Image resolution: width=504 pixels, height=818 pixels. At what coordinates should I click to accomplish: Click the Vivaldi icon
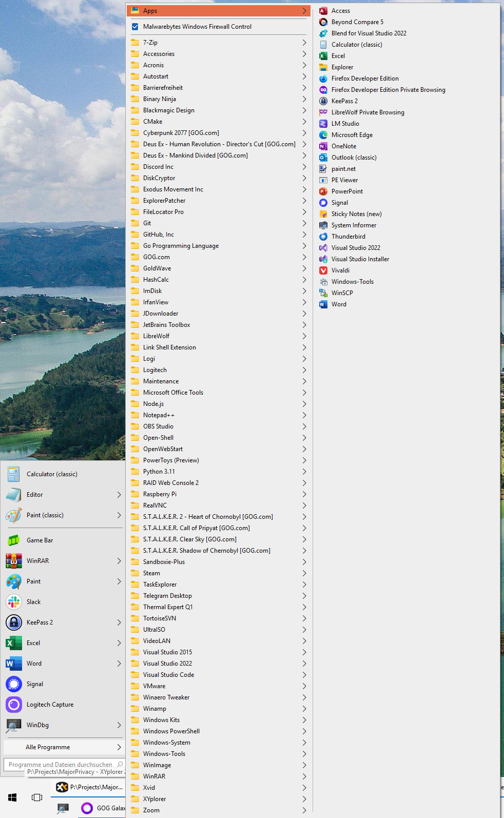click(x=323, y=270)
